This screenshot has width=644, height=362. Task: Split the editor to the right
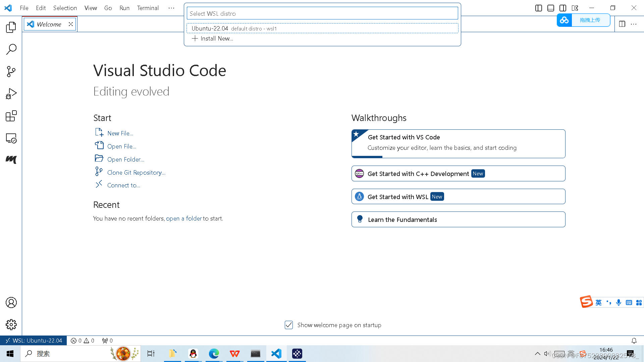(x=622, y=24)
